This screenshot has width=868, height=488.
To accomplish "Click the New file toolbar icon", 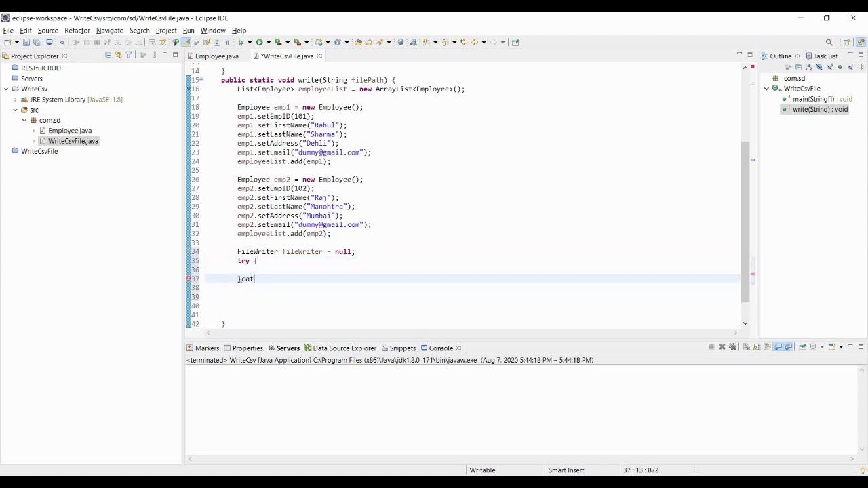I will pyautogui.click(x=7, y=42).
